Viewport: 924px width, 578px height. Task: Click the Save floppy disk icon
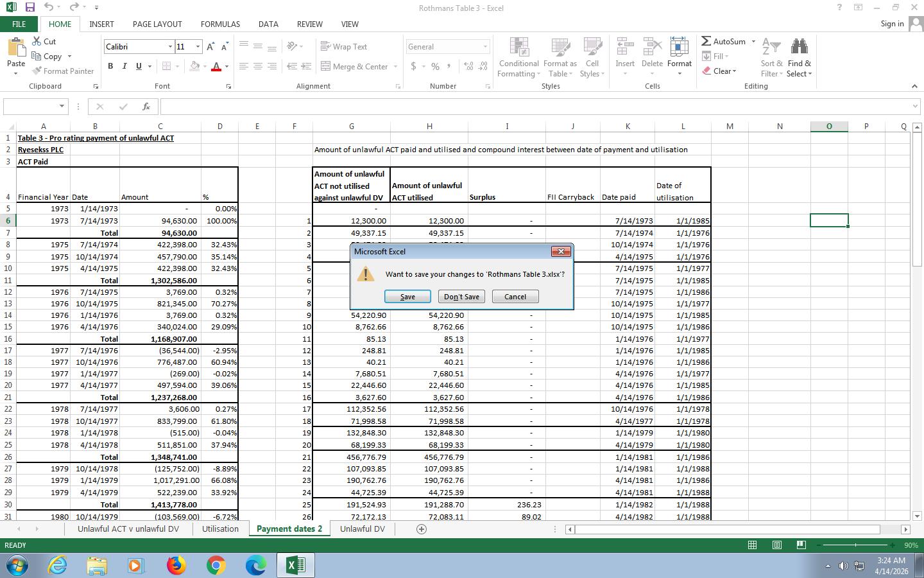[x=30, y=7]
